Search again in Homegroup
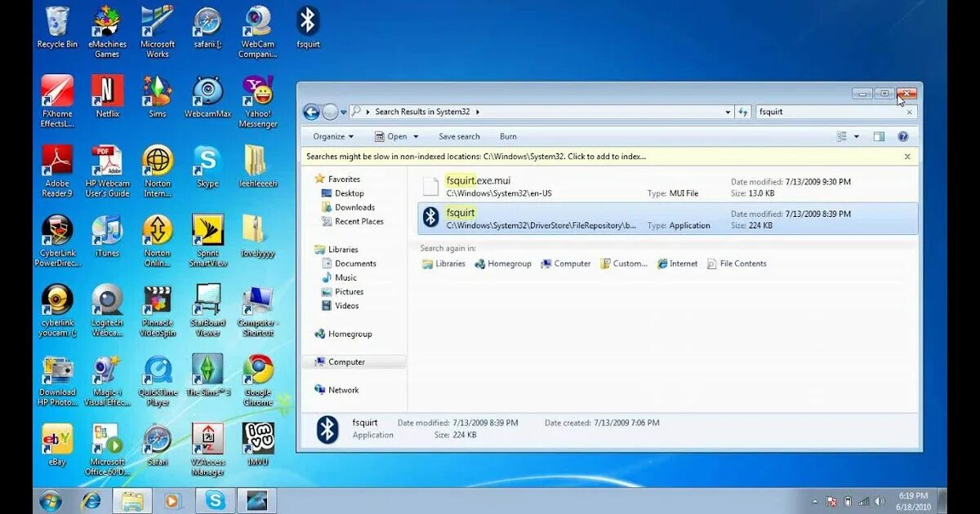980x514 pixels. tap(503, 264)
